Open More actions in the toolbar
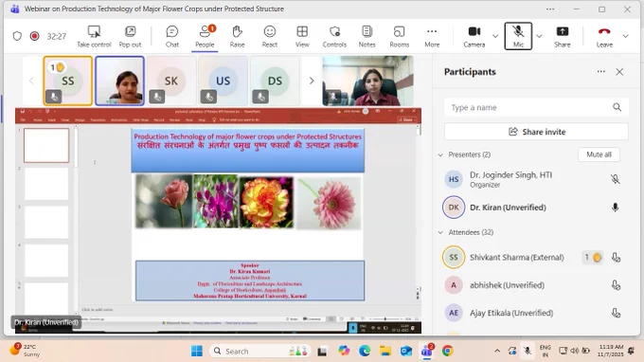644x362 pixels. [432, 36]
